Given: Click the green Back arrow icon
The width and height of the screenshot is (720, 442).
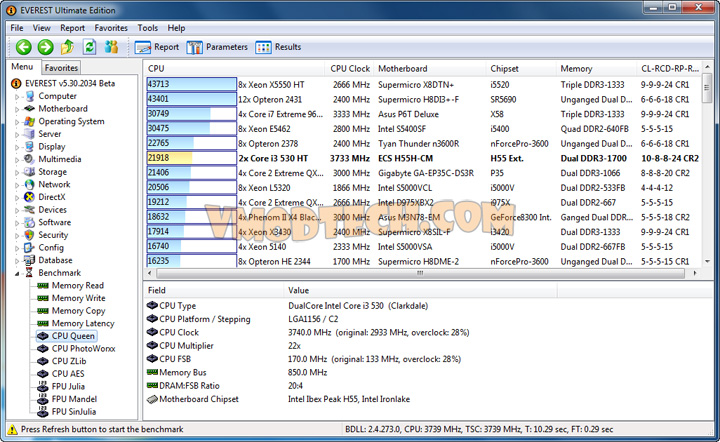Looking at the screenshot, I should 23,47.
